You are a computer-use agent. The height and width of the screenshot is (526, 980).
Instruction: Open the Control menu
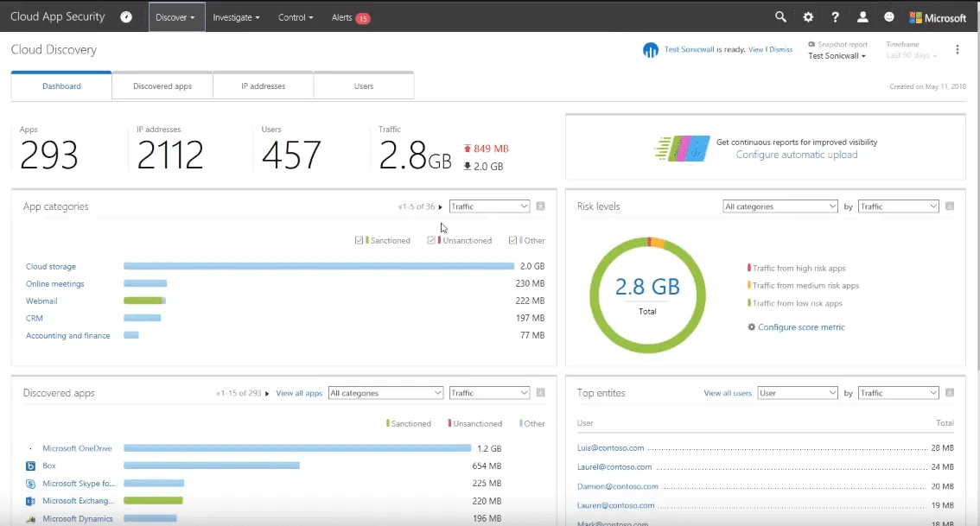pos(296,17)
